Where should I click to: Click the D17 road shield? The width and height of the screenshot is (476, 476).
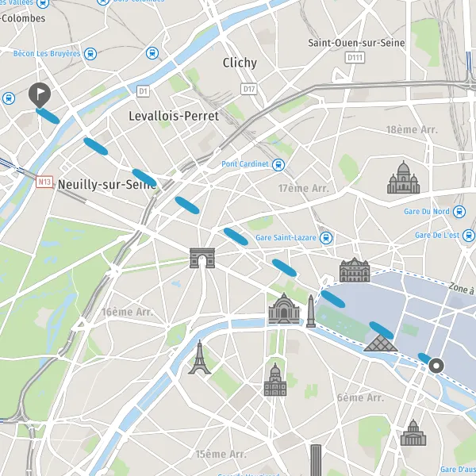pos(249,89)
